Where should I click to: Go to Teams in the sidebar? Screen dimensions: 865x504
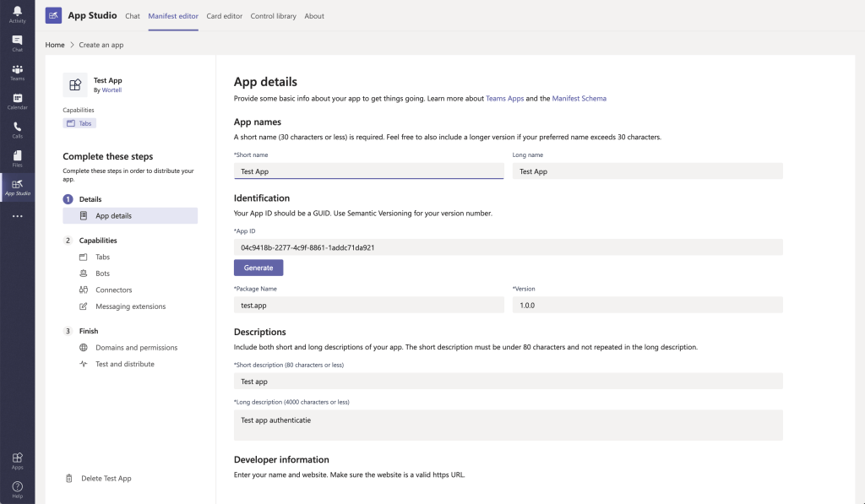coord(17,73)
